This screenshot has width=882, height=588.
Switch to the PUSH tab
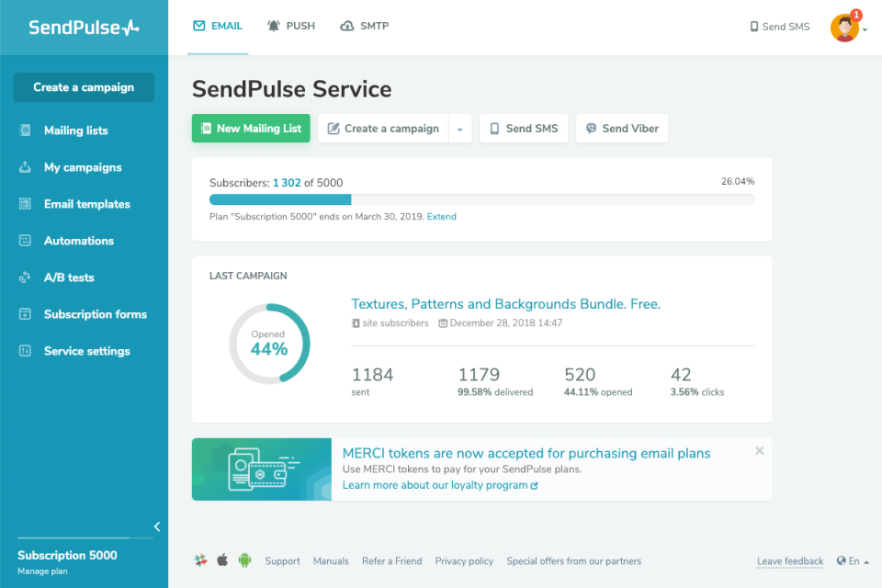coord(291,26)
